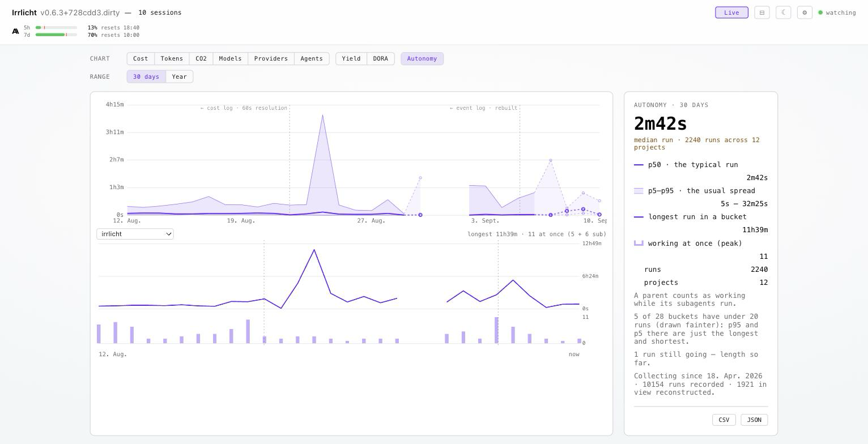View the Providers chart
The width and height of the screenshot is (868, 444).
pyautogui.click(x=271, y=59)
